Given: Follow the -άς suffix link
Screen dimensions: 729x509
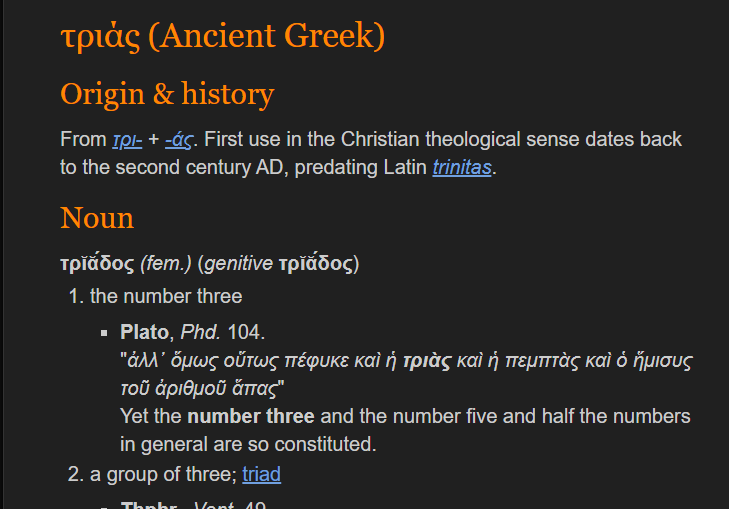Looking at the screenshot, I should [178, 139].
